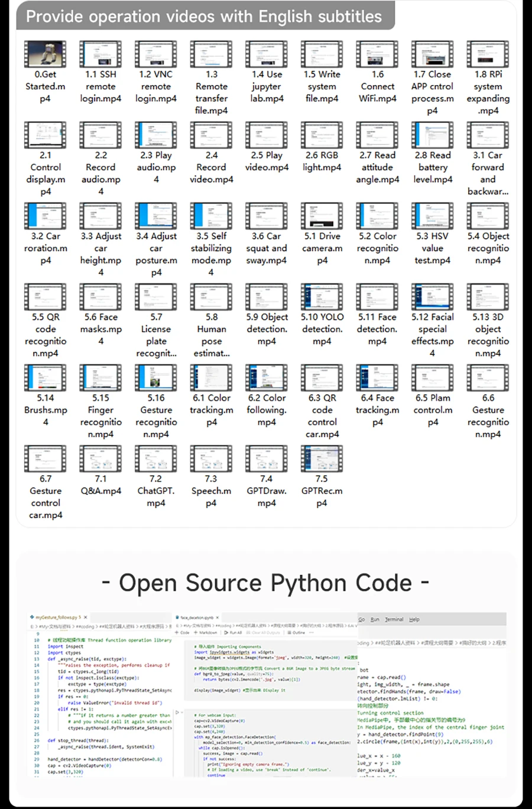
Task: Select the 7.5 GPTRec.mp4 file icon
Action: point(322,459)
